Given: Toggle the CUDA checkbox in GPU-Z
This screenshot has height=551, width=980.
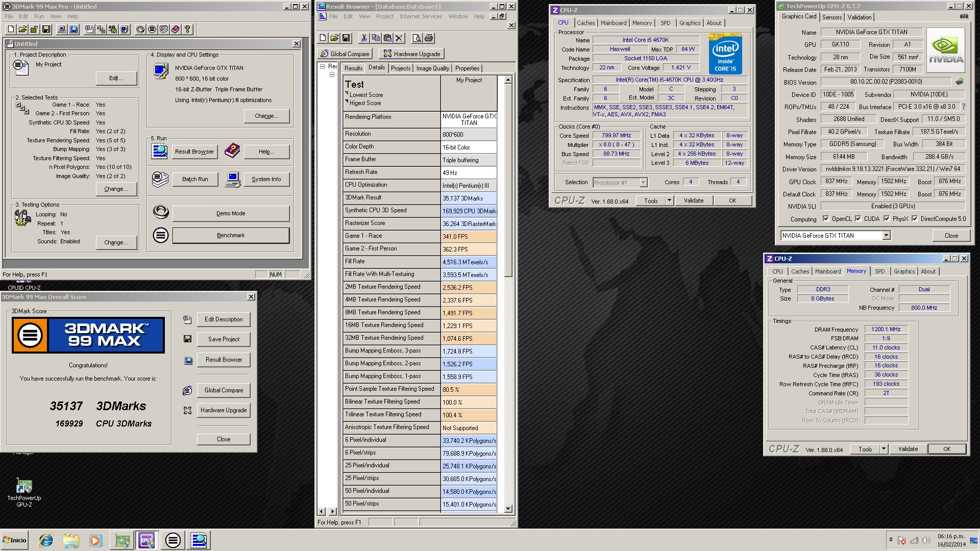Looking at the screenshot, I should [x=858, y=219].
